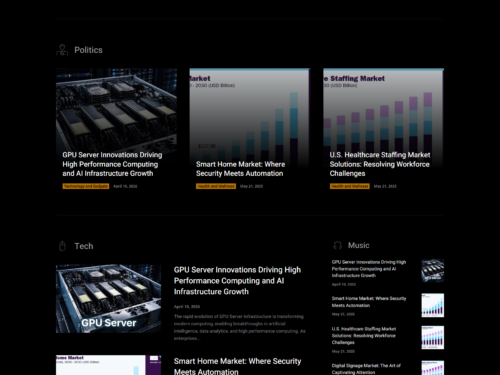Open GPU Server Innovations link in Music list
Viewport: 500px width, 375px height.
(369, 269)
